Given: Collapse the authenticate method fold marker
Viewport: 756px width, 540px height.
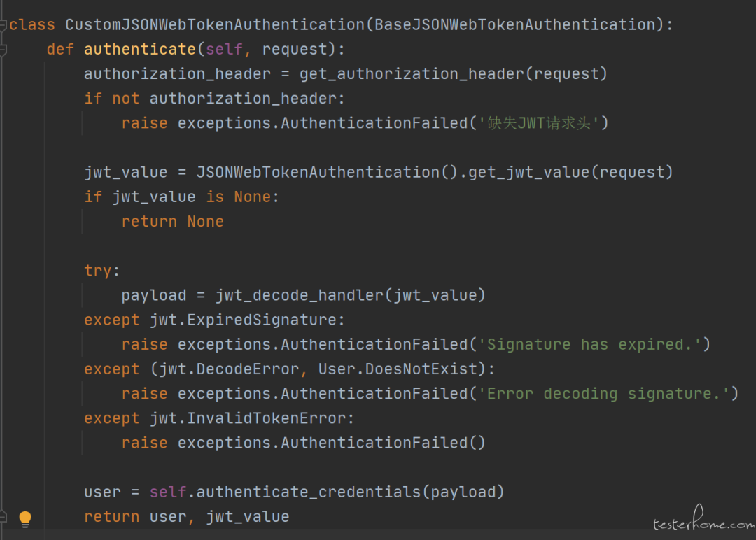Looking at the screenshot, I should click(x=3, y=50).
